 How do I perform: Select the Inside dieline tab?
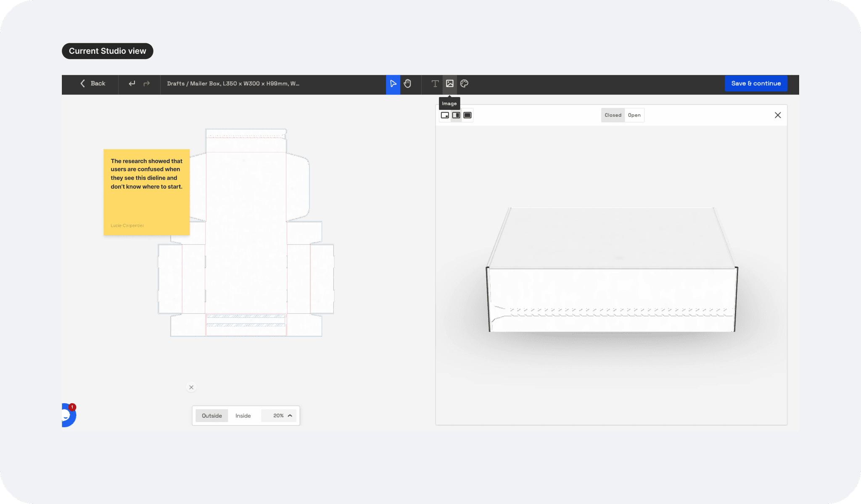tap(243, 416)
